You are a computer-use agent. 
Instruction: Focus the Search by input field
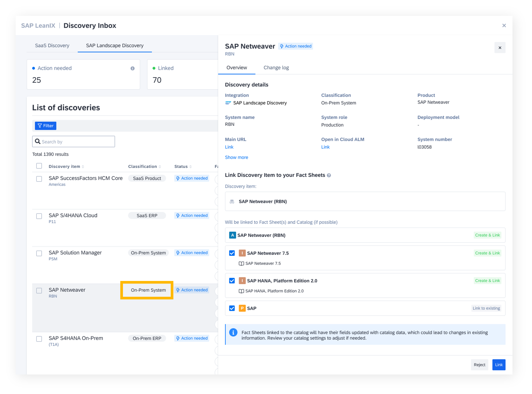(x=73, y=142)
